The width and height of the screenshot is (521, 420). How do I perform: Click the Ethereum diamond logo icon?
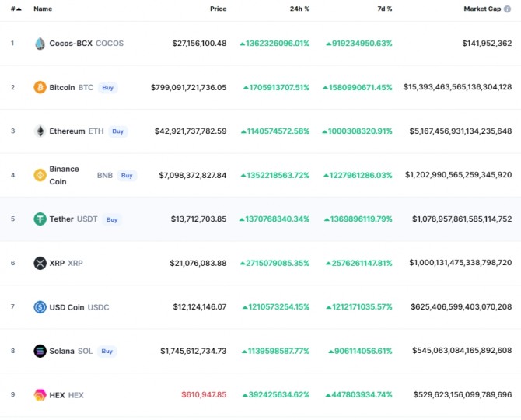(40, 131)
